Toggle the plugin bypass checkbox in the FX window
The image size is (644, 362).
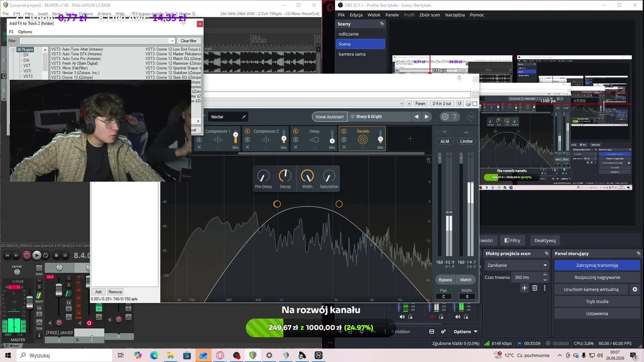[x=474, y=104]
